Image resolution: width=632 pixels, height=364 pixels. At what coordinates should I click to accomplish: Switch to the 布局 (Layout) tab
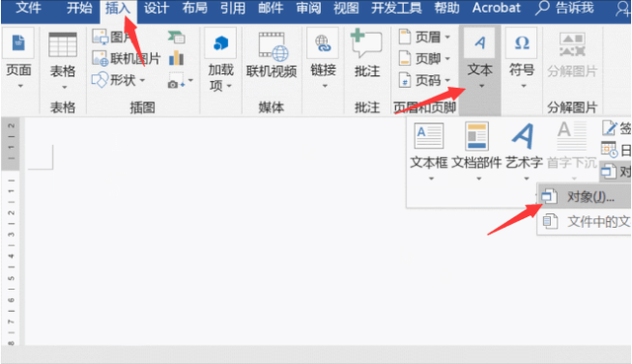pyautogui.click(x=195, y=8)
